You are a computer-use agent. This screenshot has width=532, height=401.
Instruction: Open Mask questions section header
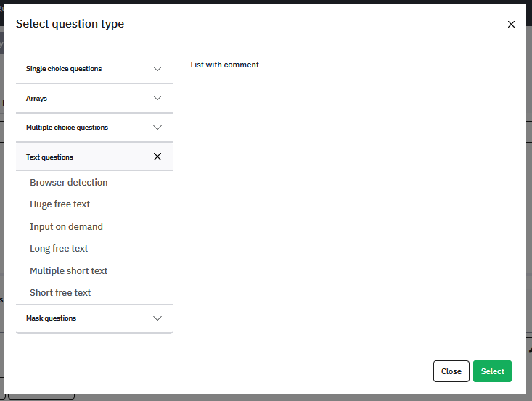[x=94, y=318]
